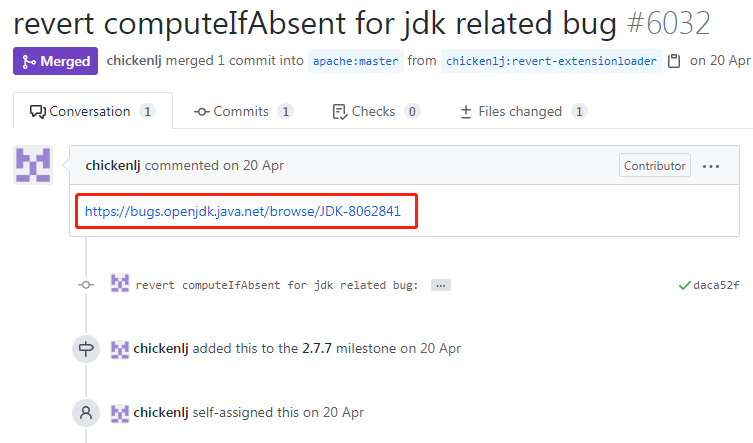
Task: Click the green checkmark status icon
Action: pos(684,285)
